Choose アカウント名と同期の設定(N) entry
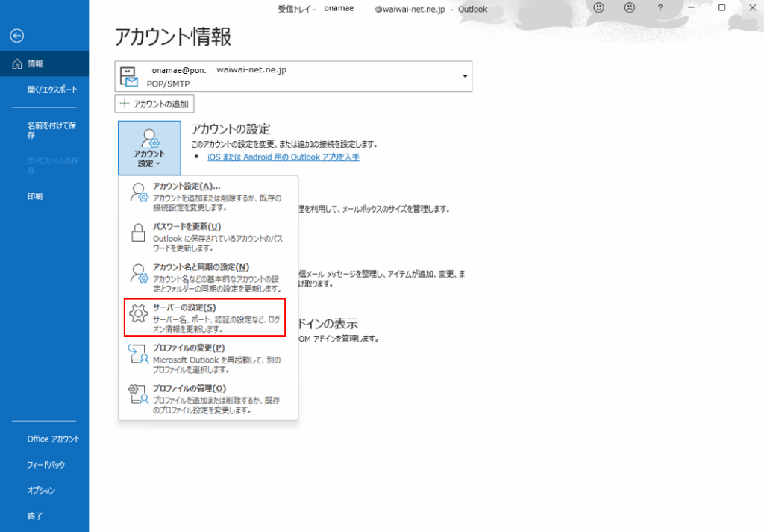This screenshot has width=764, height=532. [x=208, y=278]
